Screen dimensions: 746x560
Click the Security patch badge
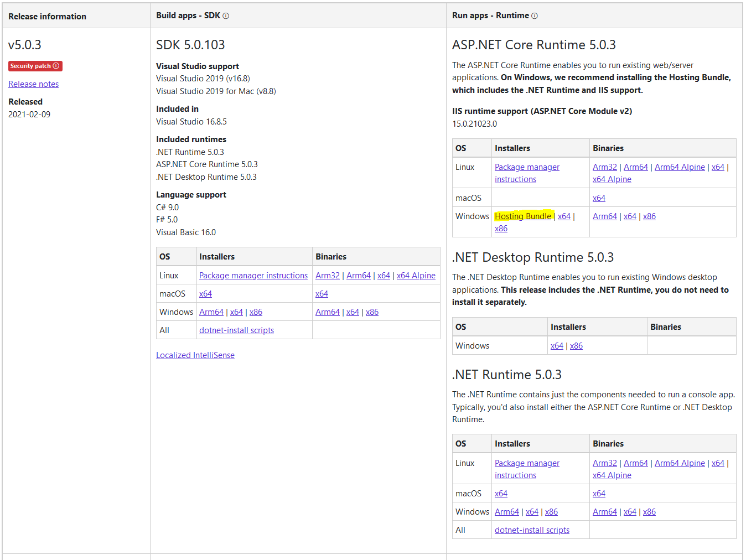[x=35, y=66]
